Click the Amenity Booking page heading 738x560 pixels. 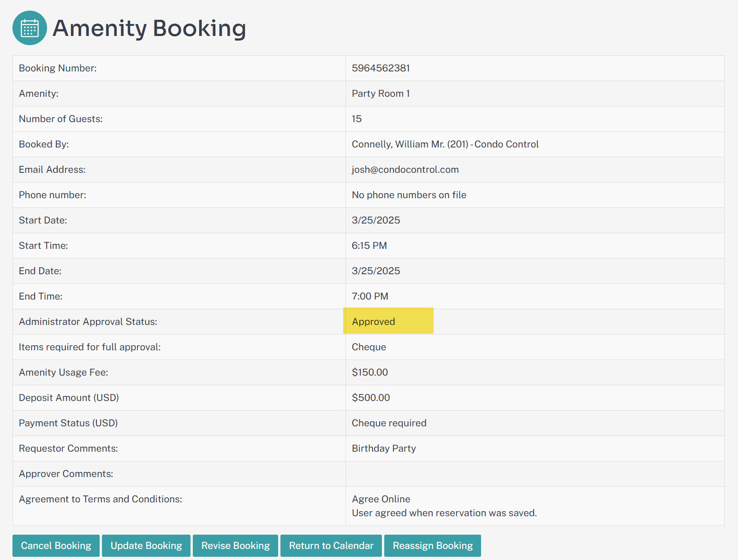pos(149,28)
